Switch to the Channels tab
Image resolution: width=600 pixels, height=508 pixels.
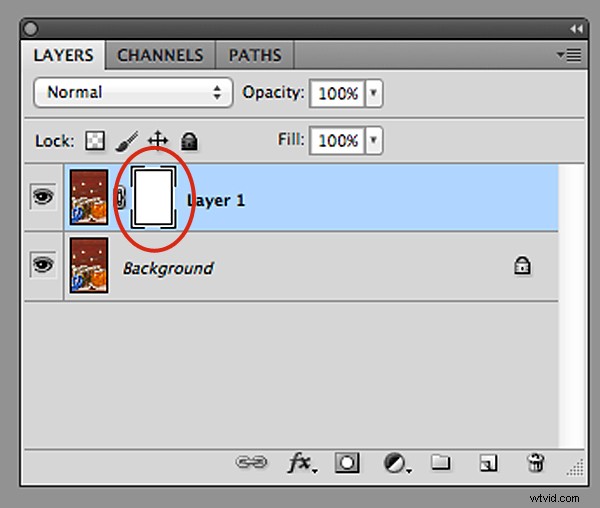[160, 56]
